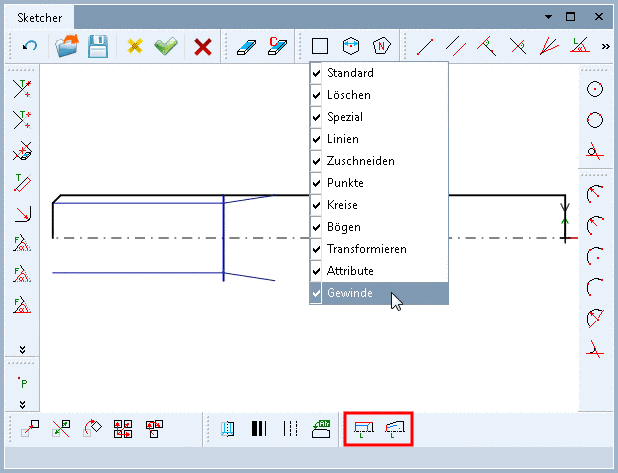
Task: Select the rectangle tool
Action: pyautogui.click(x=320, y=46)
